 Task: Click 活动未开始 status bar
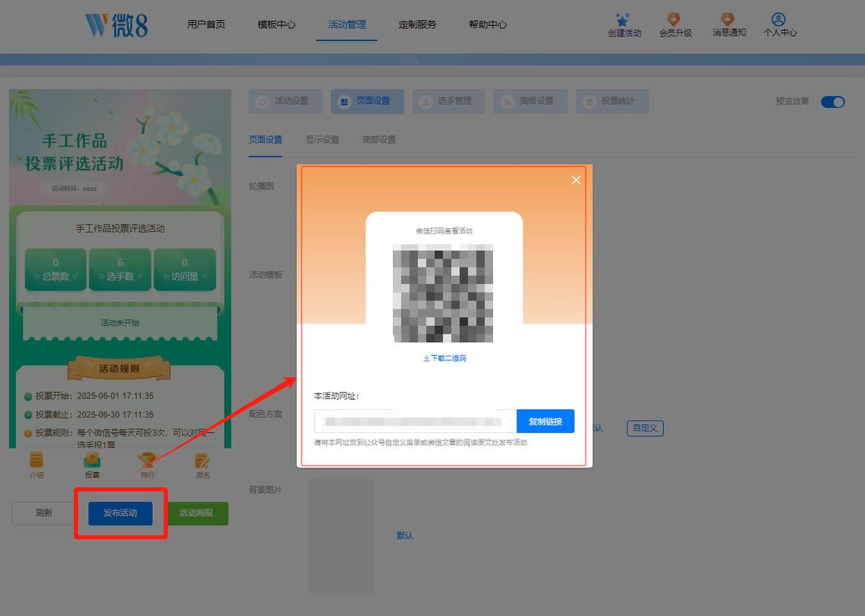120,323
